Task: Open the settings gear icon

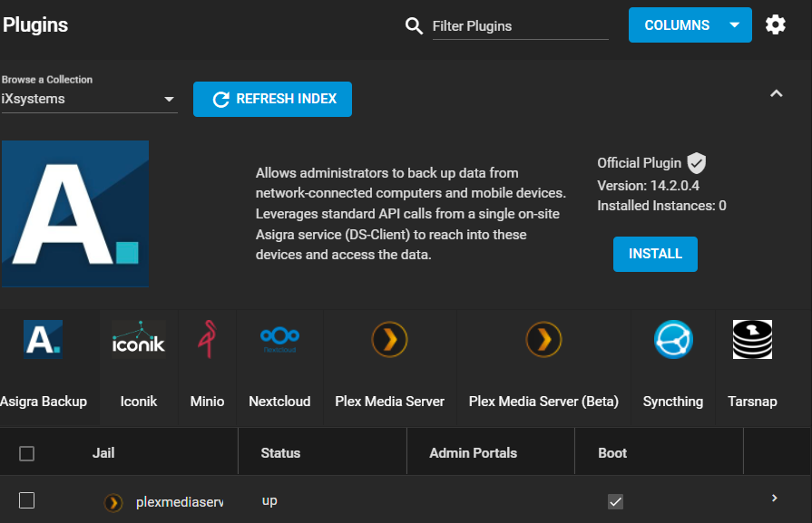Action: 775,24
